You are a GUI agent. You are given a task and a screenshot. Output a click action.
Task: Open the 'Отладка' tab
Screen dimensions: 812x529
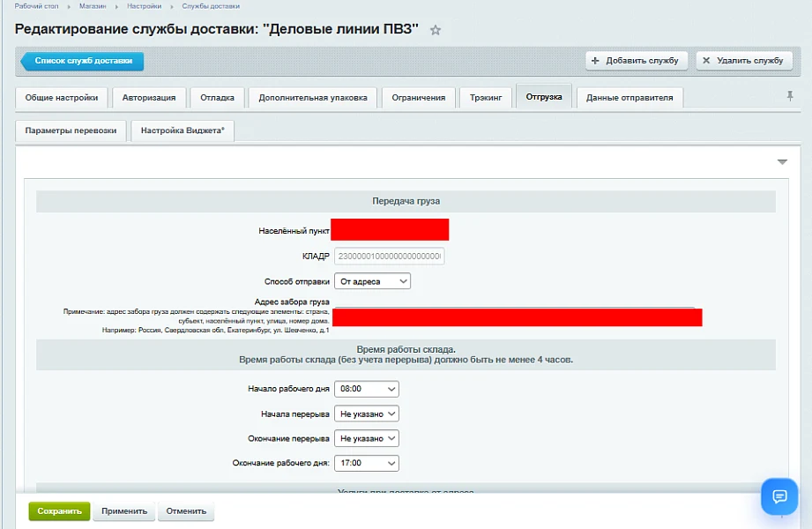[x=218, y=97]
